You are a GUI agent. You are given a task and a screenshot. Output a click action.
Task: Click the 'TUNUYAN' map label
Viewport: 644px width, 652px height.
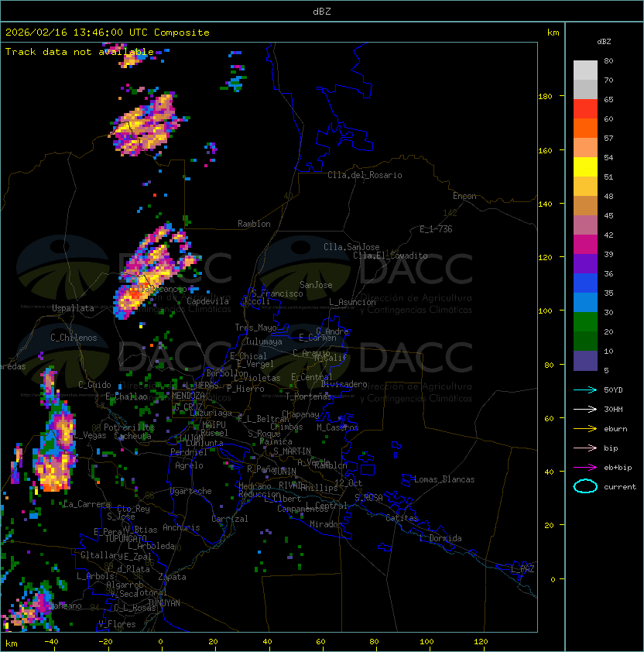164,603
